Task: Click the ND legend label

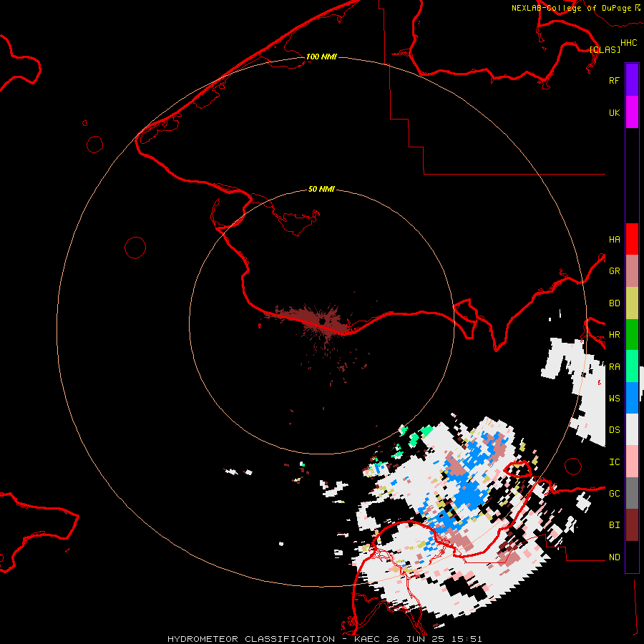Action: click(615, 557)
